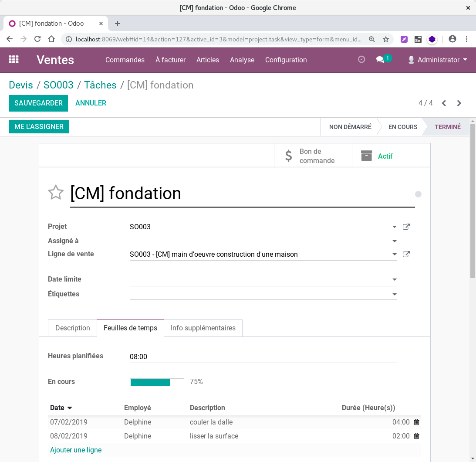
Task: Expand the Étiquettes dropdown
Action: [x=394, y=295]
